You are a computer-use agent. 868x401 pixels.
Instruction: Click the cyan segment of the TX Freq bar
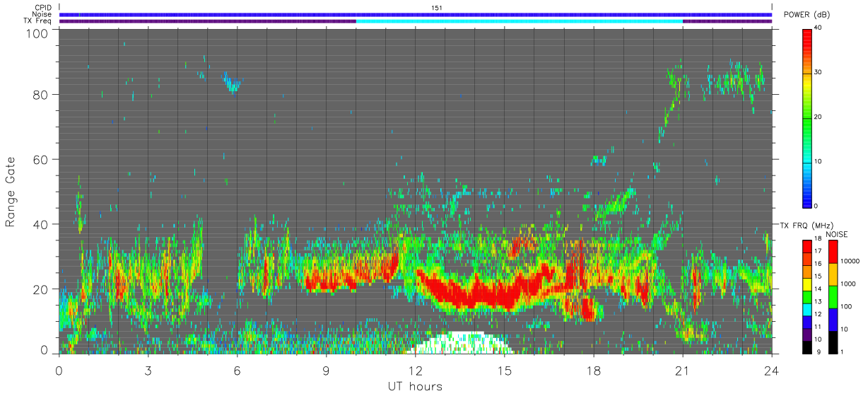(x=519, y=21)
